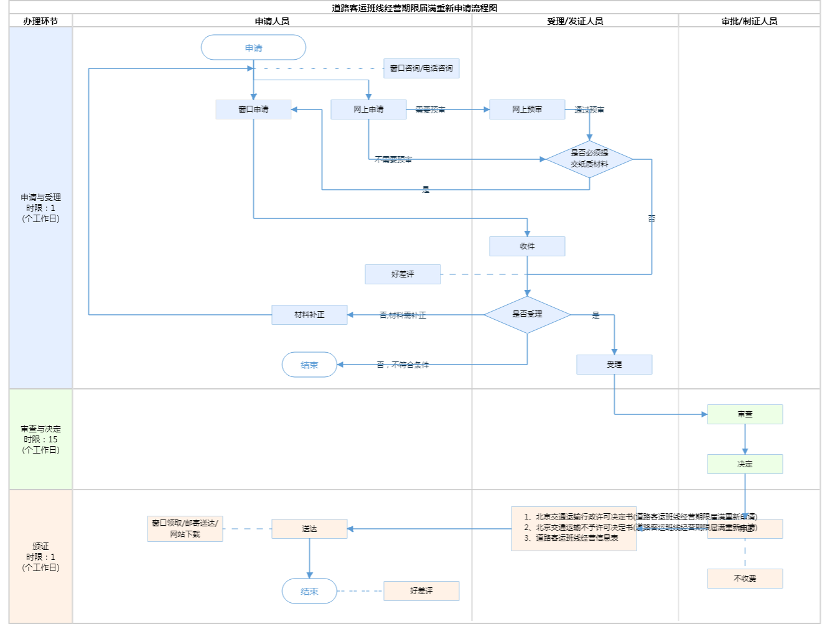
Task: Click the 收件 process box
Action: [x=527, y=246]
